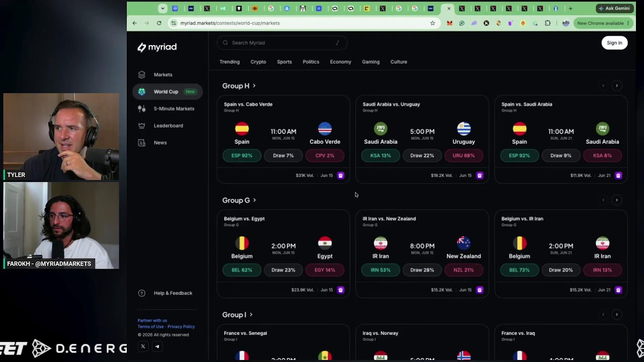
Task: Click the Leaderboard crown icon
Action: 142,126
